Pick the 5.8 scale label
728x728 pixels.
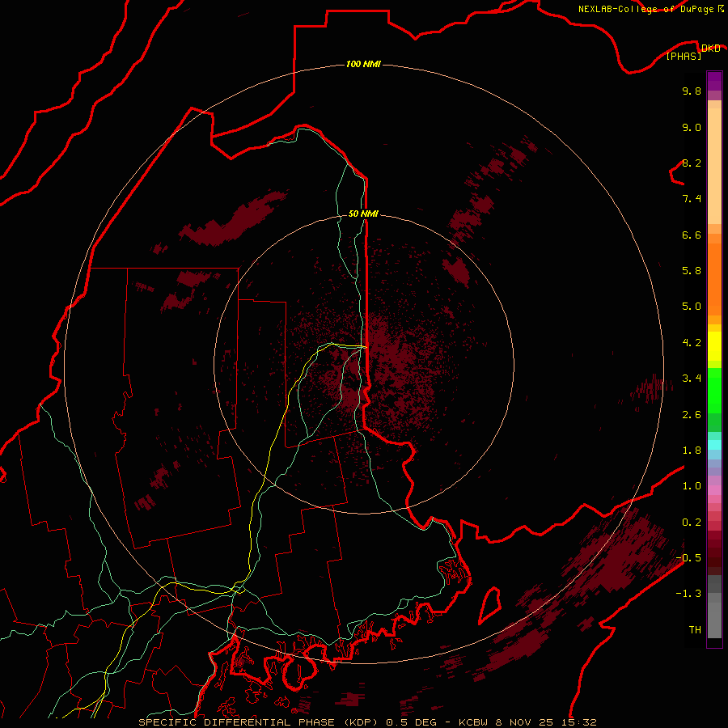(692, 271)
